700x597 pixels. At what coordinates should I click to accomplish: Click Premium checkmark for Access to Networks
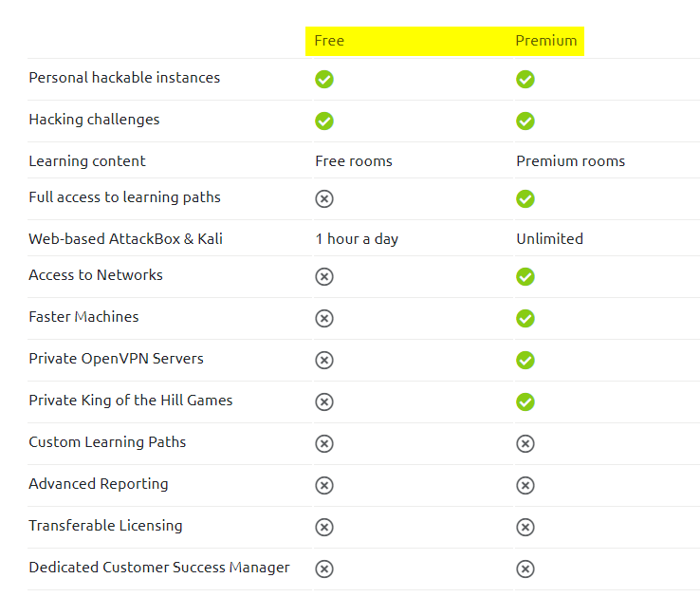[525, 276]
